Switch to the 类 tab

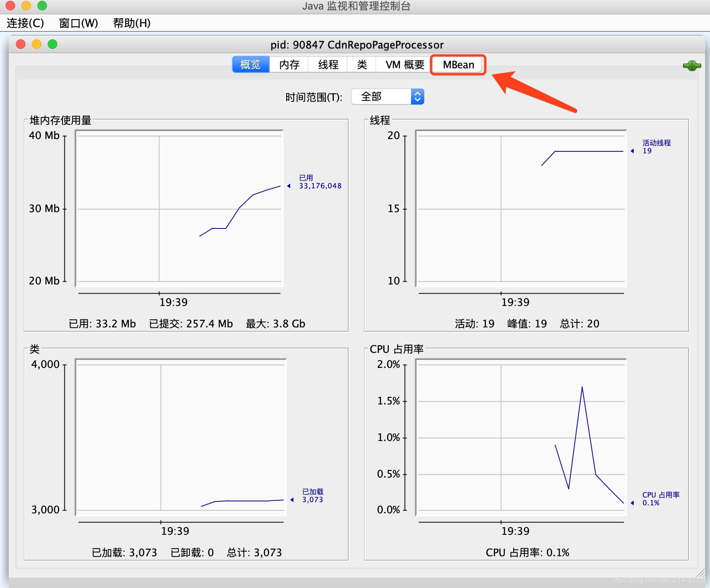coord(362,64)
